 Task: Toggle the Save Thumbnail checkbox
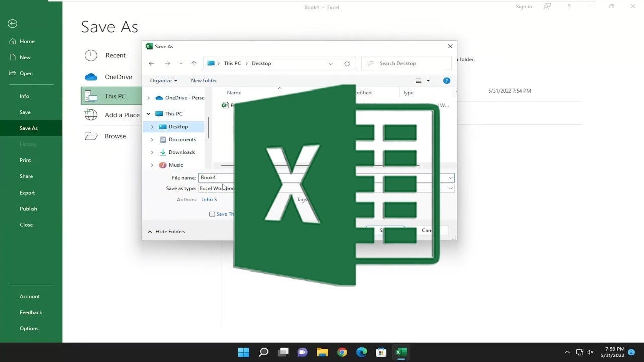(212, 214)
